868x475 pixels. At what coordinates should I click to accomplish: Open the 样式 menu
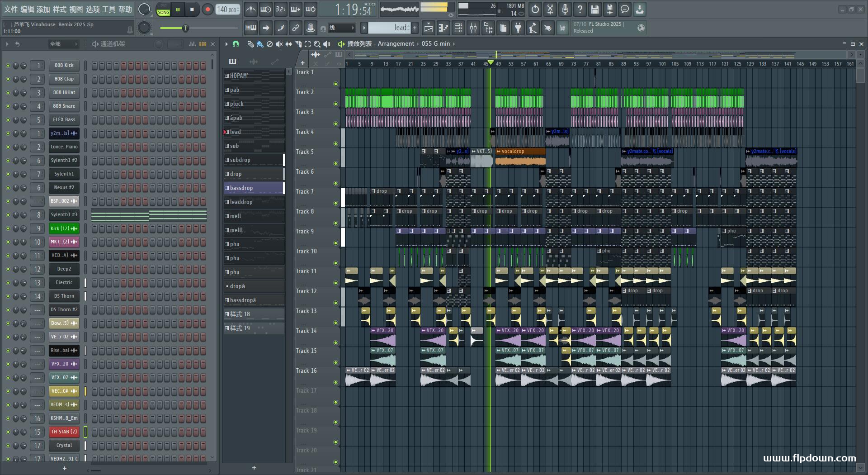(60, 9)
